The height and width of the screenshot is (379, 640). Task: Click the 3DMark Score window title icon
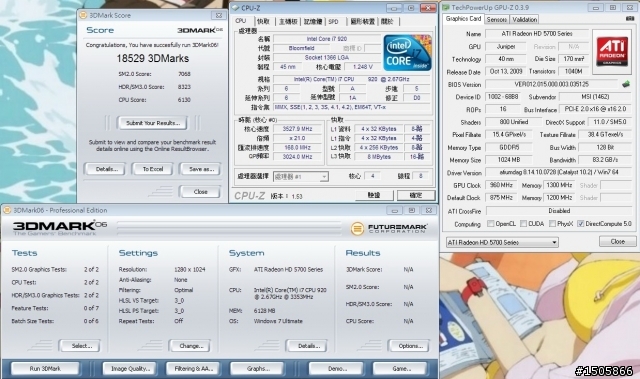tap(83, 15)
